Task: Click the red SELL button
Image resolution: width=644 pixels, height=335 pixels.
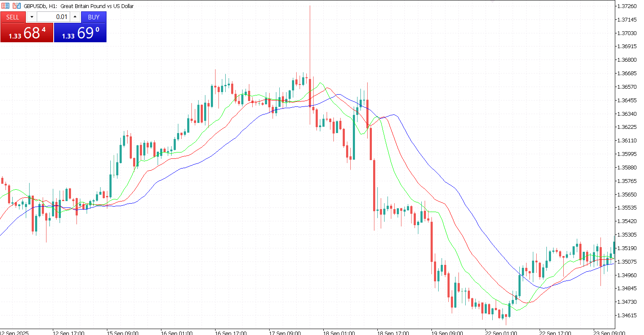Action: (13, 17)
